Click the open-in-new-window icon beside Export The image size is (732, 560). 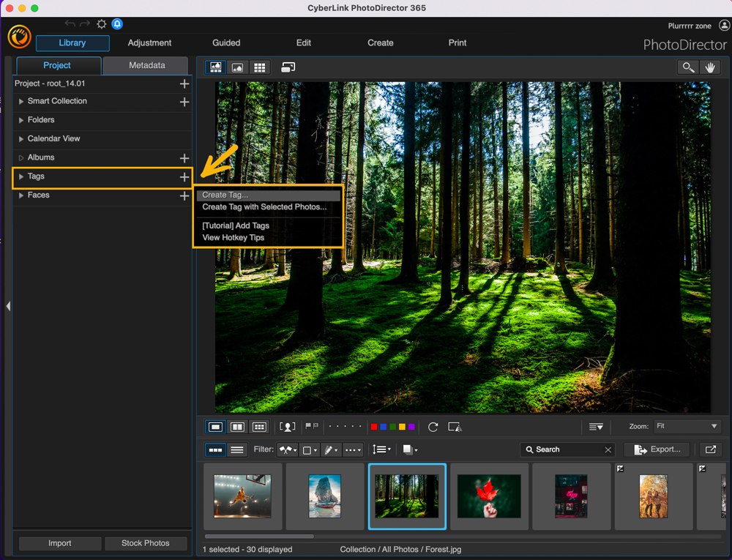(709, 449)
